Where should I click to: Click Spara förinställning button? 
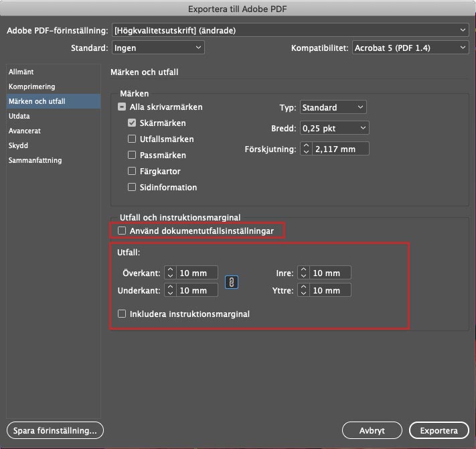click(55, 430)
